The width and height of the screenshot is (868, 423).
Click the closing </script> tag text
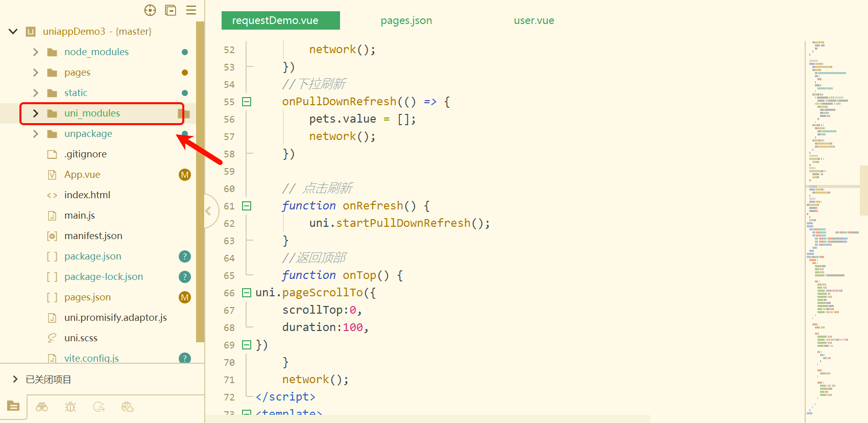coord(285,397)
